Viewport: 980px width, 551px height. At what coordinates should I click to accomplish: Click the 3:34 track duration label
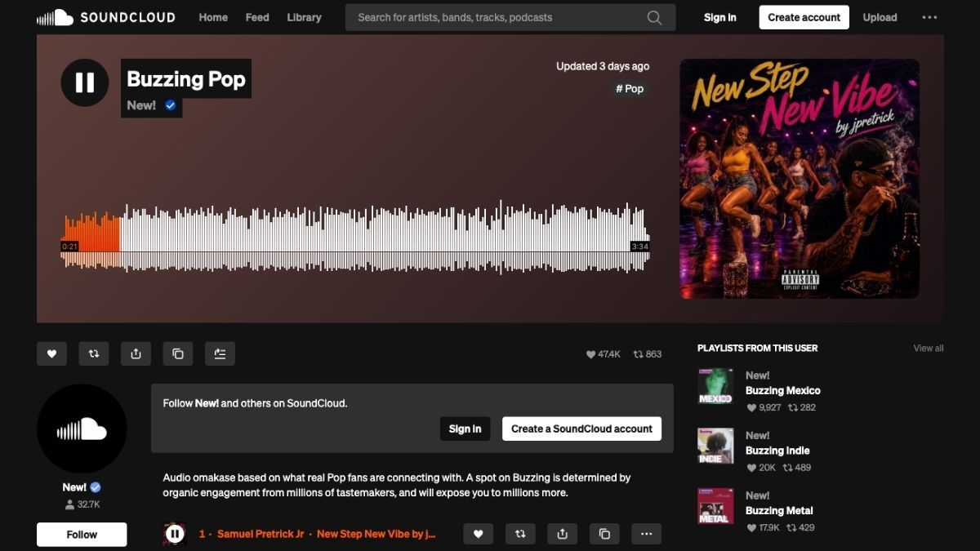(x=640, y=247)
